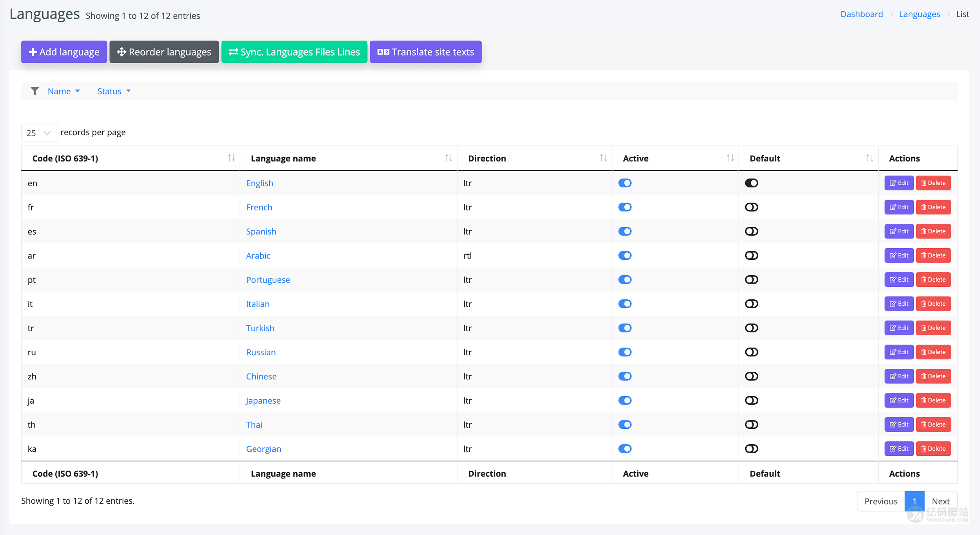Screen dimensions: 980x535
Task: Sort by Code column arrows icon
Action: [x=231, y=158]
